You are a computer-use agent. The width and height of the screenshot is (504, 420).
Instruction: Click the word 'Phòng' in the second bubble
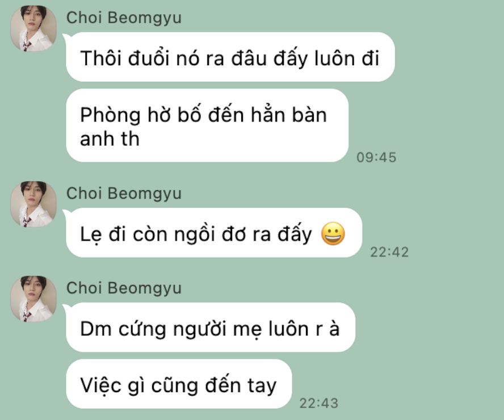110,115
